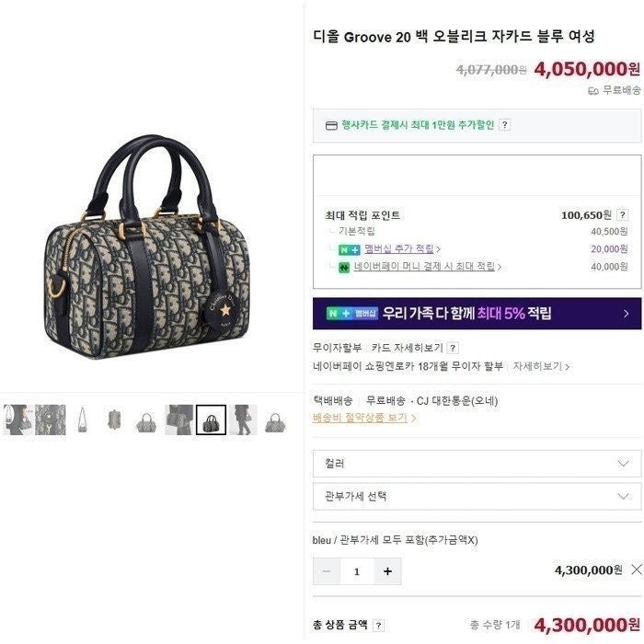The width and height of the screenshot is (644, 644).
Task: Click the quantity input field showing 1
Action: click(x=357, y=571)
